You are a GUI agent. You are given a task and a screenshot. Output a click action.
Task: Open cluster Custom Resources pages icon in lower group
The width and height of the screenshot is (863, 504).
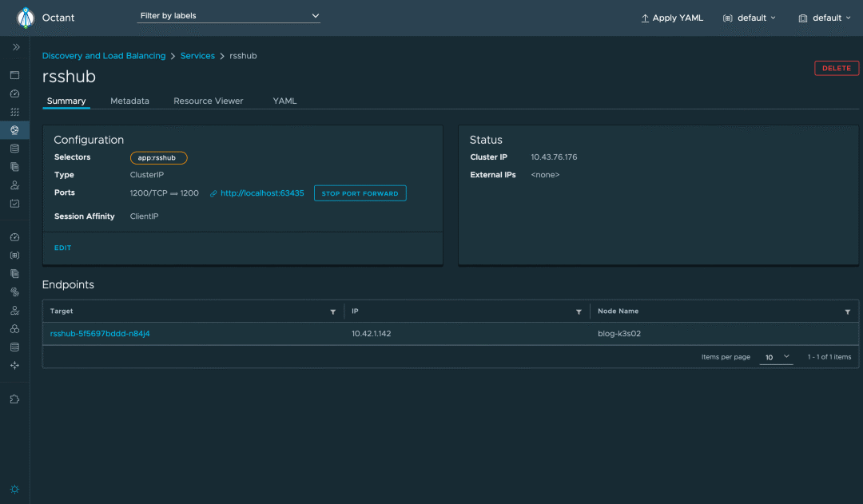point(15,273)
